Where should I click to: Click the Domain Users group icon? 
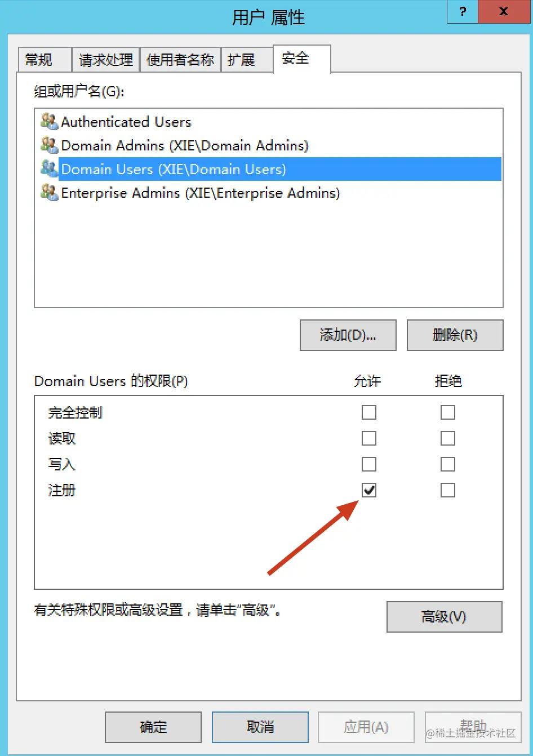tap(49, 169)
